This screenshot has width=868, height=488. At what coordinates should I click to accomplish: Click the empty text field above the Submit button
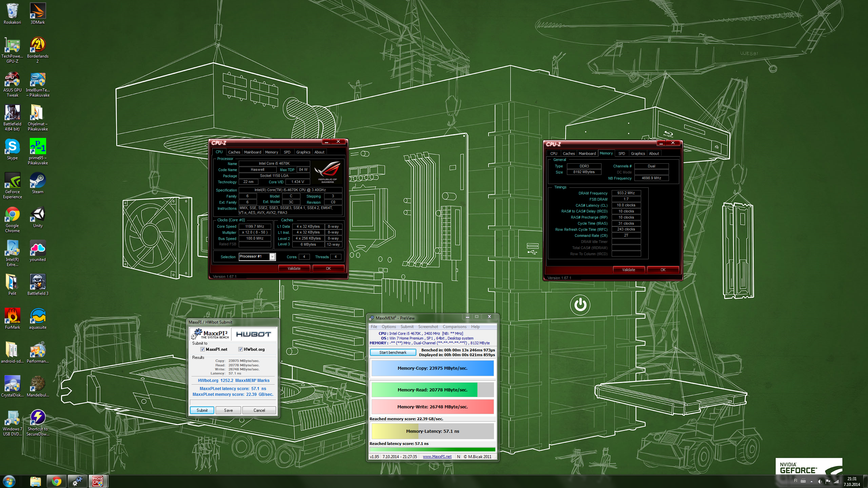pyautogui.click(x=233, y=402)
